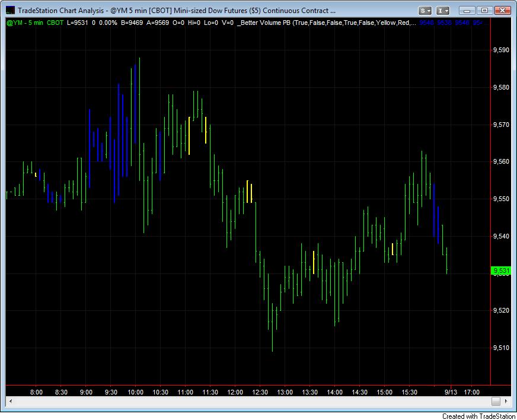The height and width of the screenshot is (420, 517).
Task: Click the 'CBOT' exchange label
Action: (55, 23)
